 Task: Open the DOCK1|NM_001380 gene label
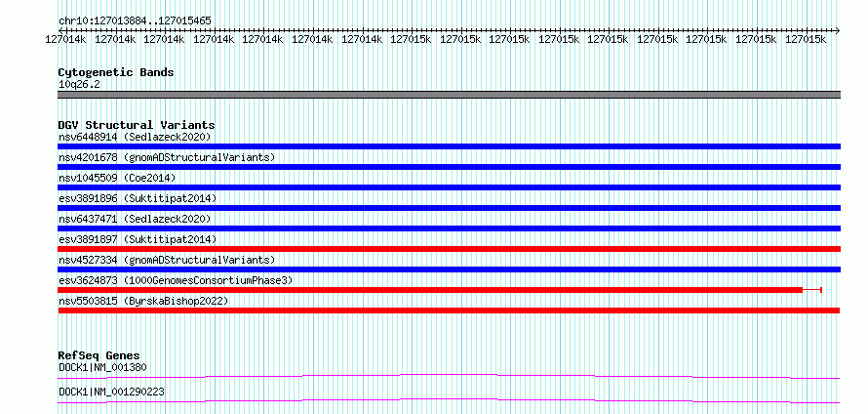pos(102,367)
